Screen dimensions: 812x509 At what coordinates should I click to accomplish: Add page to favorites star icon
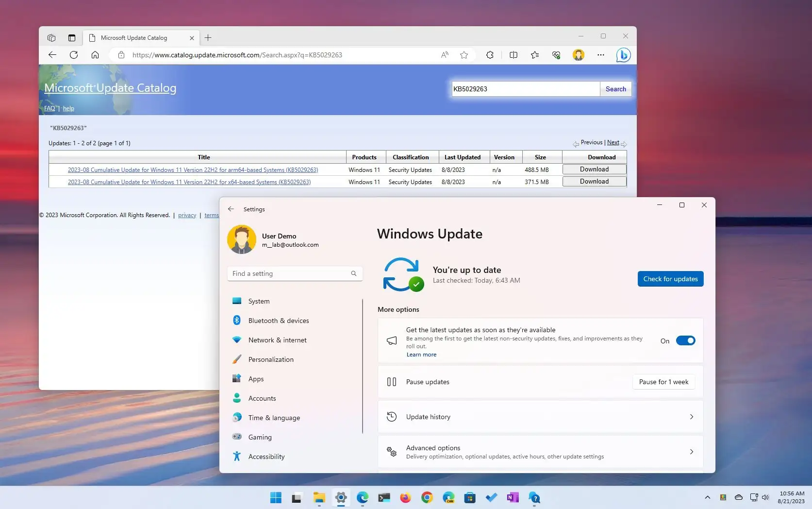pyautogui.click(x=464, y=55)
